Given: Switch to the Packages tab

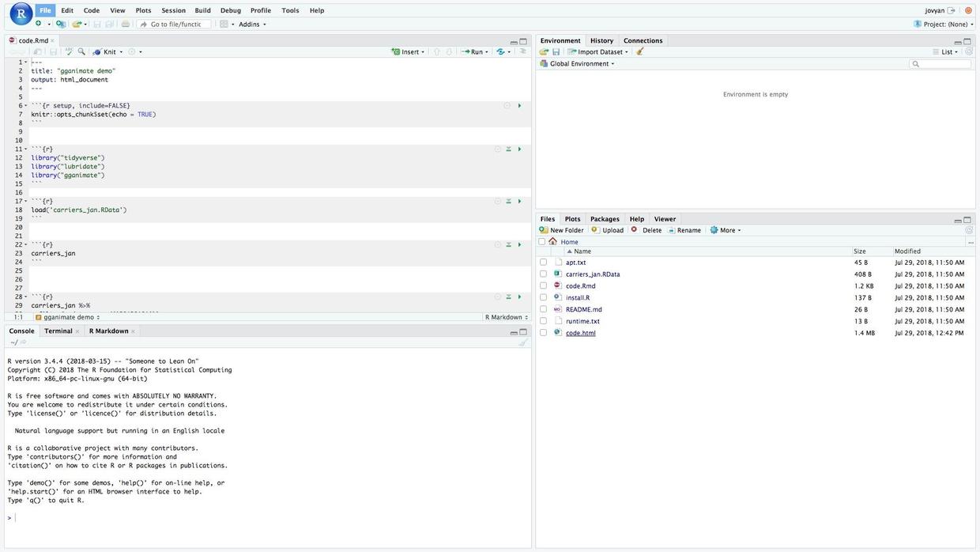Looking at the screenshot, I should coord(605,219).
